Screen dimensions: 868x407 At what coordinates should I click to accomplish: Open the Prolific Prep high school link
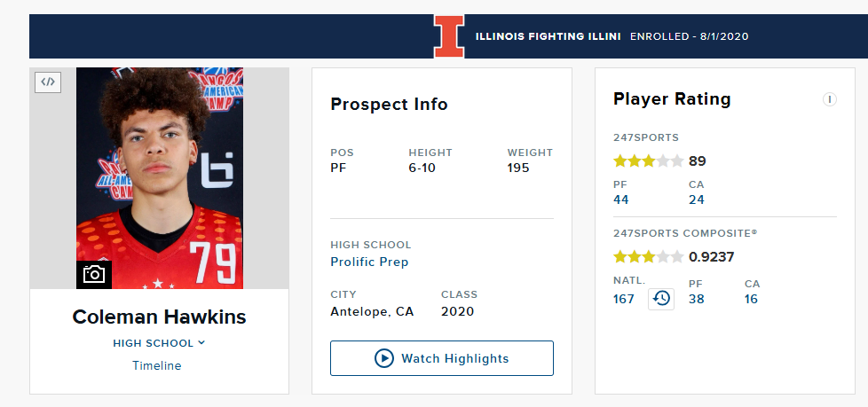tap(369, 262)
